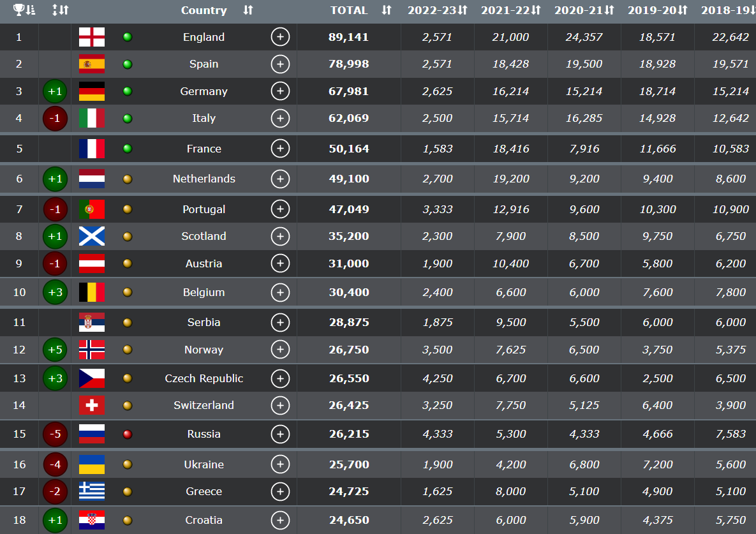The height and width of the screenshot is (534, 756).
Task: Sort by the trophy ranking column header
Action: [x=24, y=10]
